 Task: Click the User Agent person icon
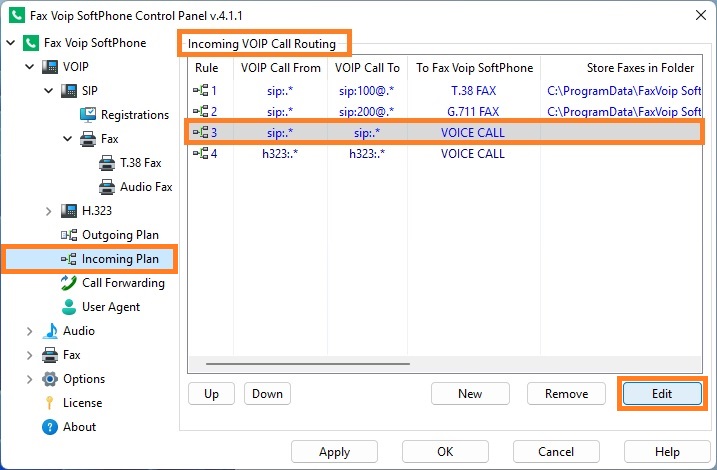69,307
